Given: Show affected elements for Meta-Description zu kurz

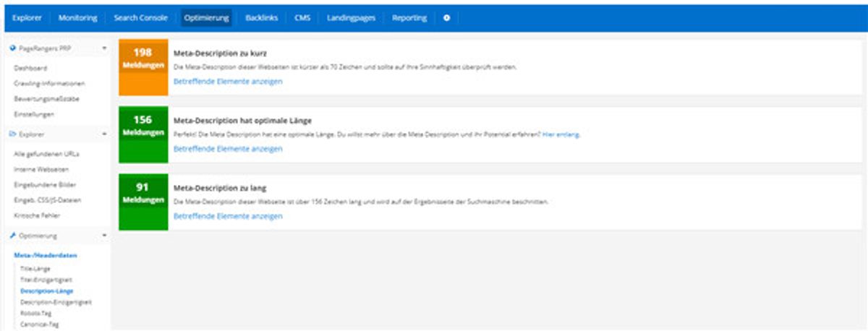Looking at the screenshot, I should tap(228, 82).
